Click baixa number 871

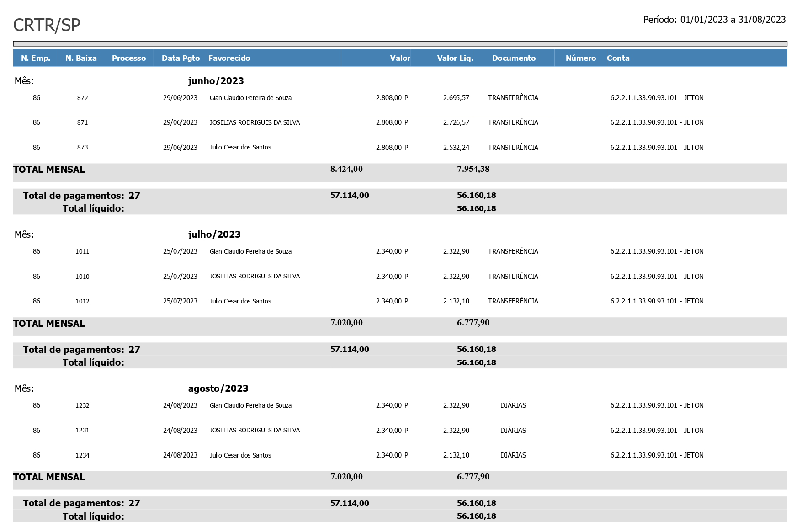[82, 122]
